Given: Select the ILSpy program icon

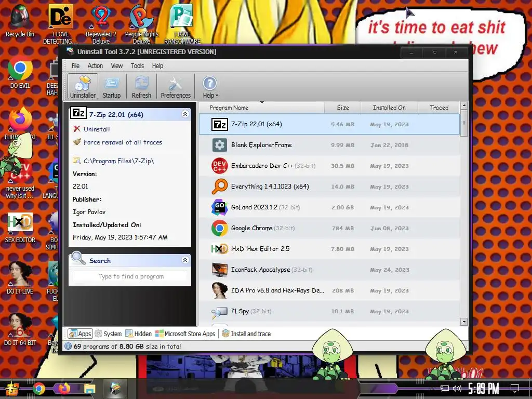Looking at the screenshot, I should coord(220,312).
